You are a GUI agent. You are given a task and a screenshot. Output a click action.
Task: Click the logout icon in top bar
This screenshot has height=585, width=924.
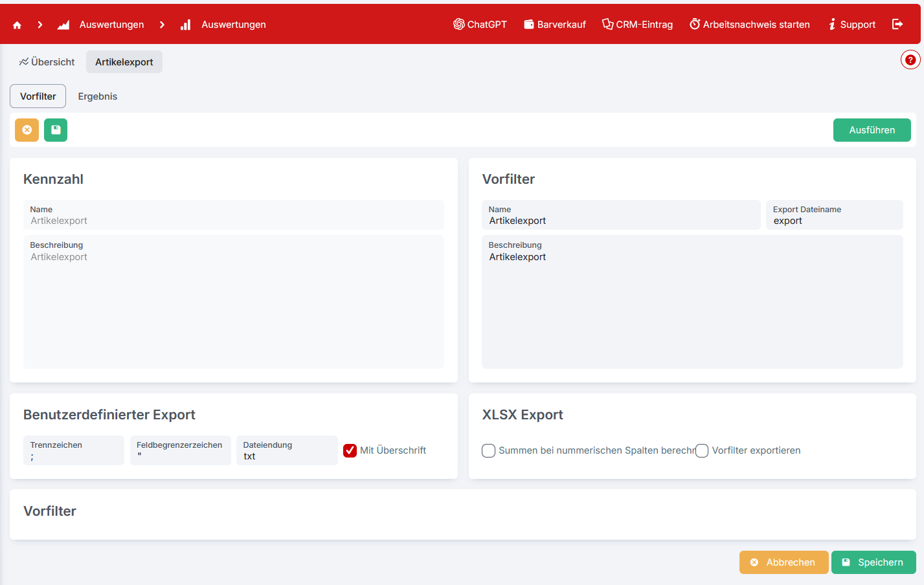pyautogui.click(x=897, y=24)
